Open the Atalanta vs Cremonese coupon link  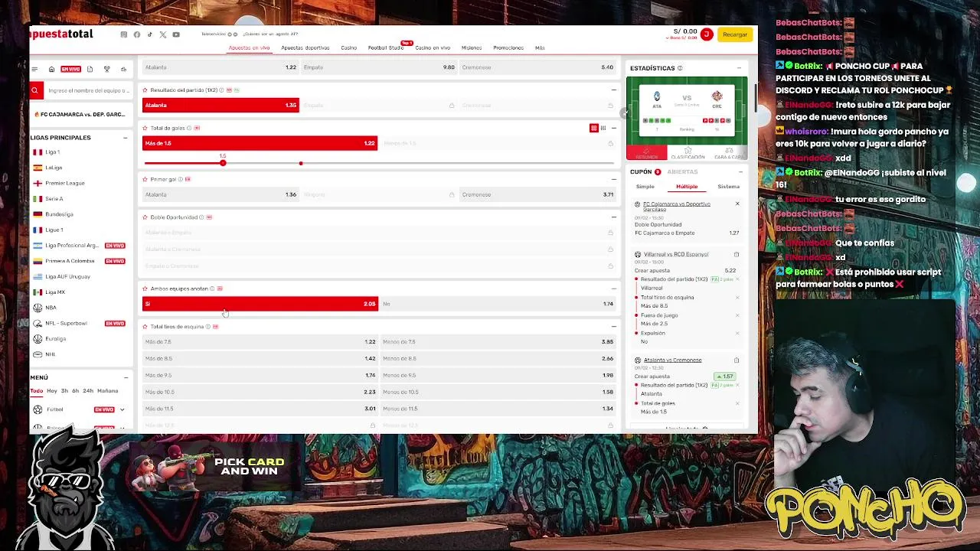672,360
